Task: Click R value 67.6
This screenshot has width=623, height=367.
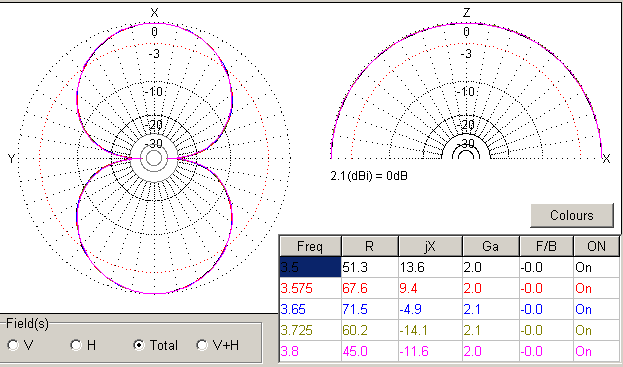Action: click(370, 288)
